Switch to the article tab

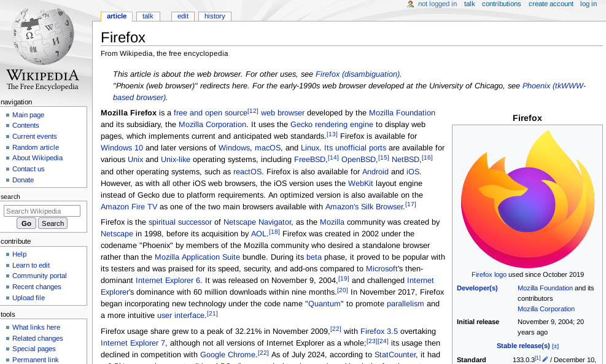(x=116, y=16)
